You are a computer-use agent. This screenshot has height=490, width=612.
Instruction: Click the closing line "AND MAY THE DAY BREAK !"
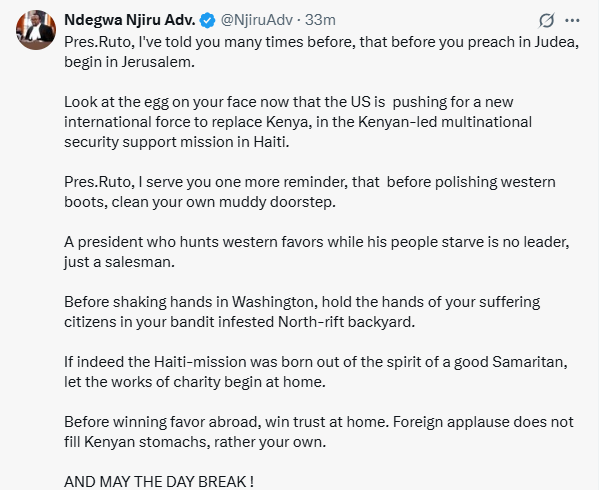click(159, 480)
